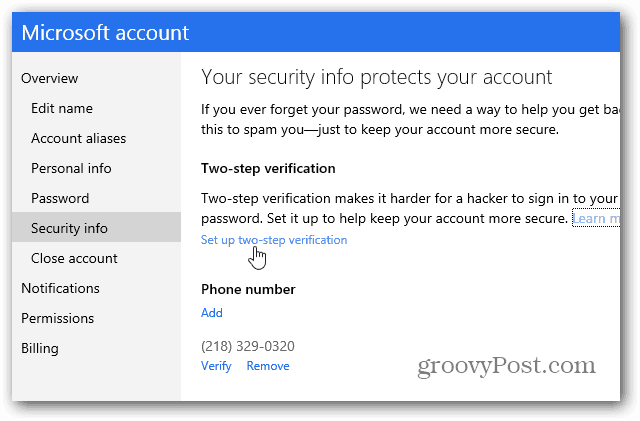Screen dimensions: 640x421
Task: Open the Password settings page
Action: 60,198
